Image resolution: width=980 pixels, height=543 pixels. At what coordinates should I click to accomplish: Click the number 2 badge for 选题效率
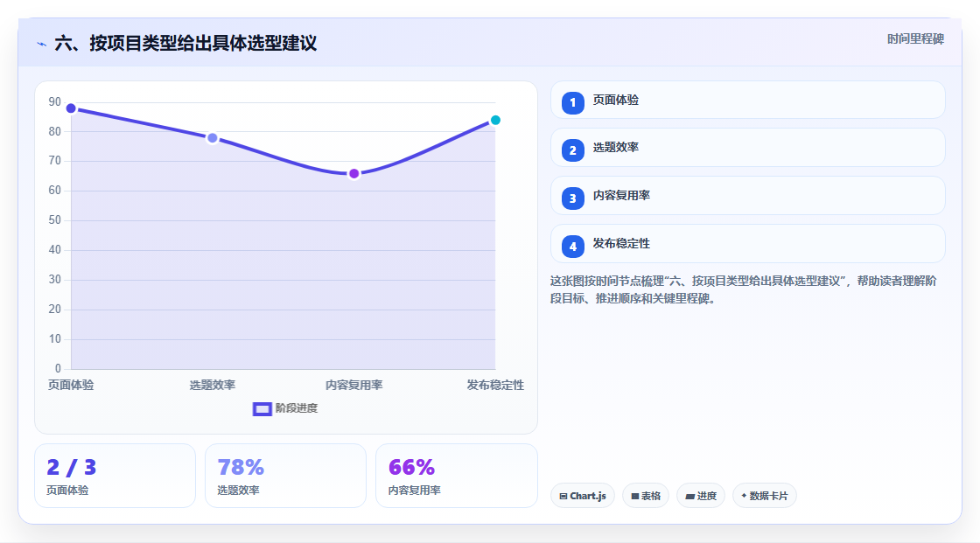572,150
